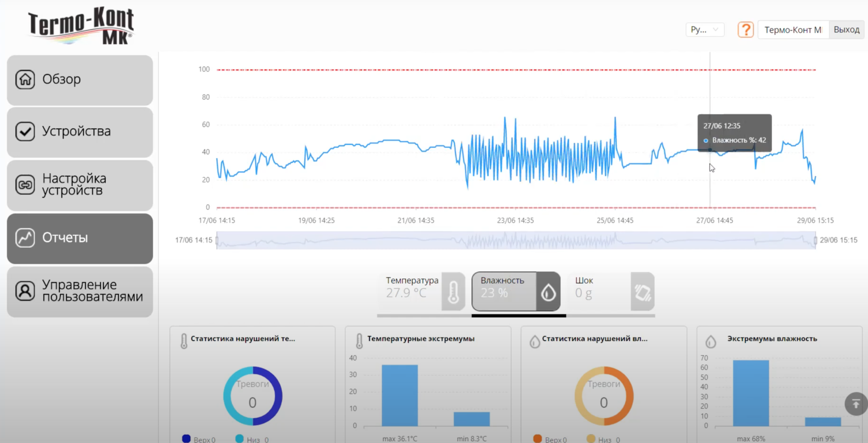Click the thermometer icon in Статистика нарушений те... card

(184, 341)
